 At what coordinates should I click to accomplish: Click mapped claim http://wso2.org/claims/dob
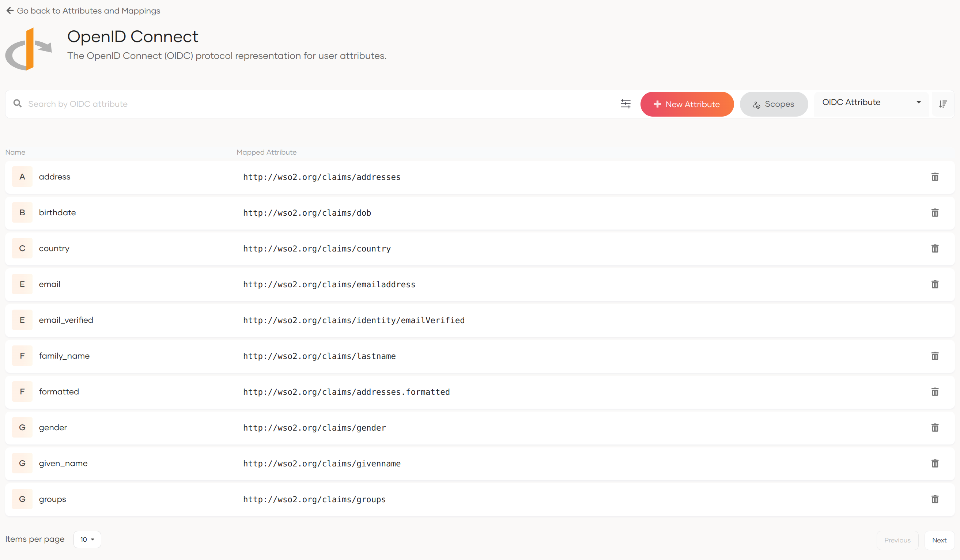[307, 213]
